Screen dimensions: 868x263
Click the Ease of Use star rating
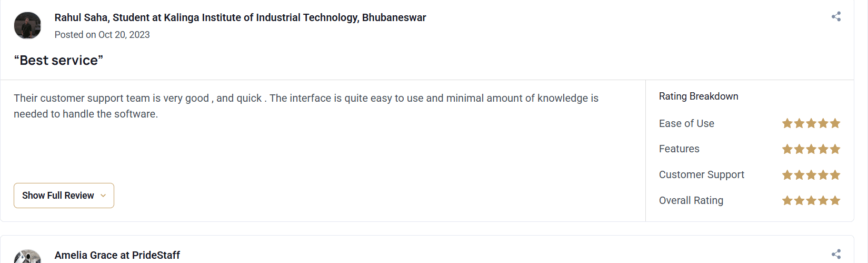811,123
